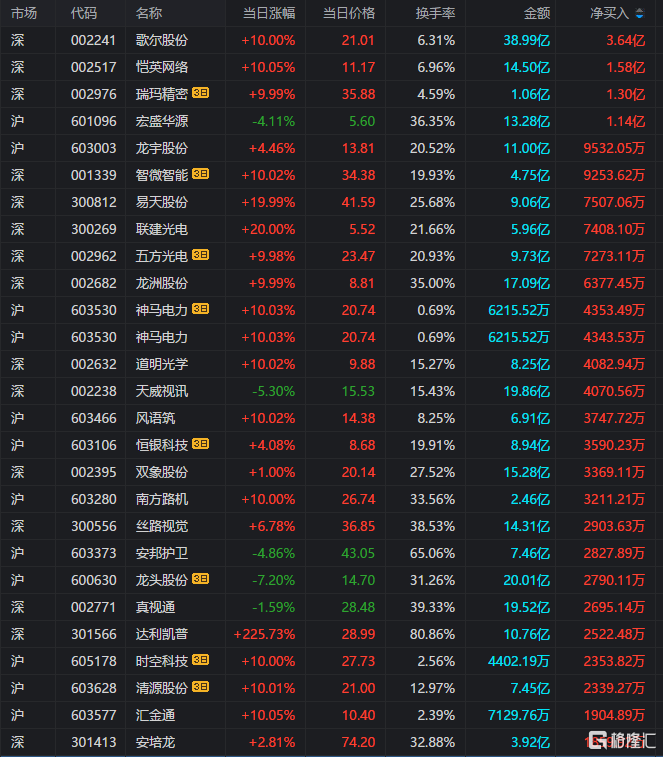Select stock name 天威视讯

pos(162,391)
